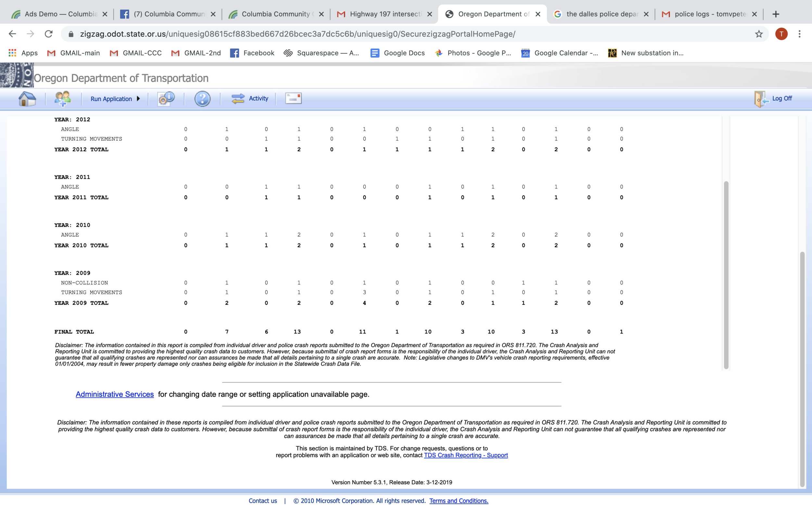Switch to the dalles police department search tab
This screenshot has width=812, height=508.
601,14
